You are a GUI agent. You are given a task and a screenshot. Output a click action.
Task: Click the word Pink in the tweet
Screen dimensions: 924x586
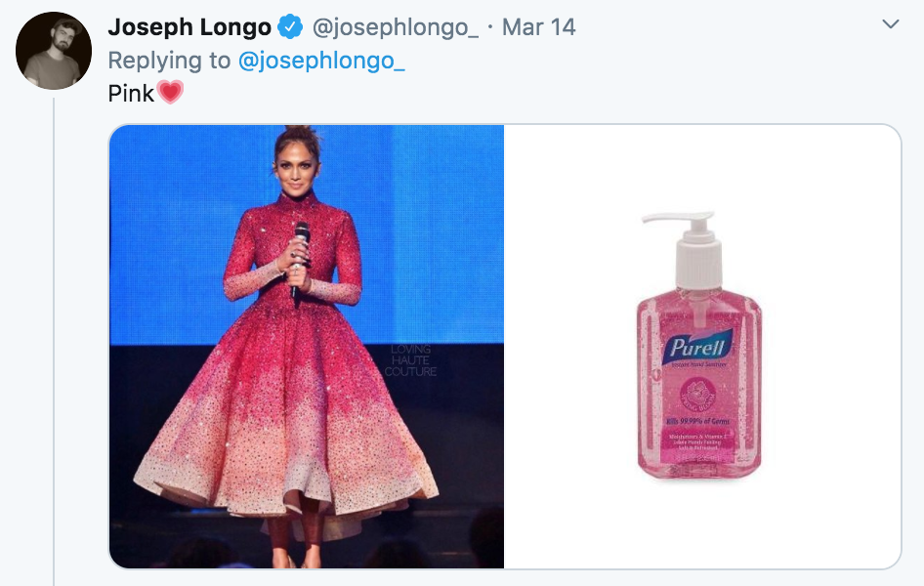point(131,94)
